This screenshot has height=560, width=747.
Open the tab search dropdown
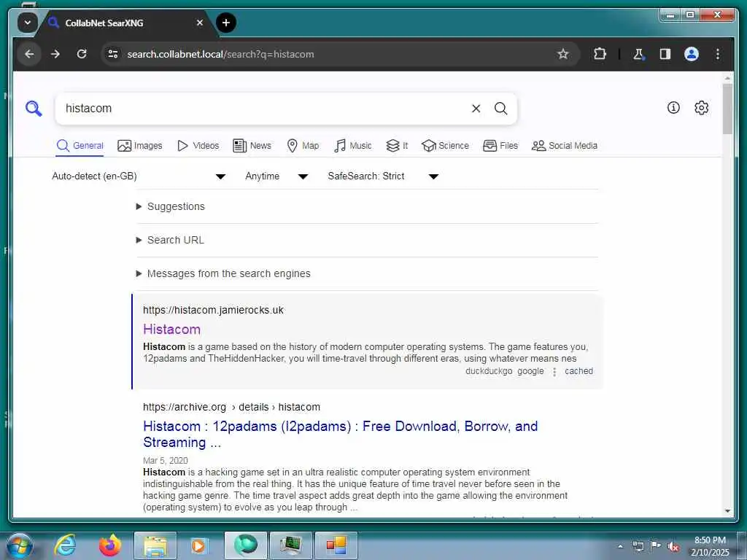(x=28, y=23)
